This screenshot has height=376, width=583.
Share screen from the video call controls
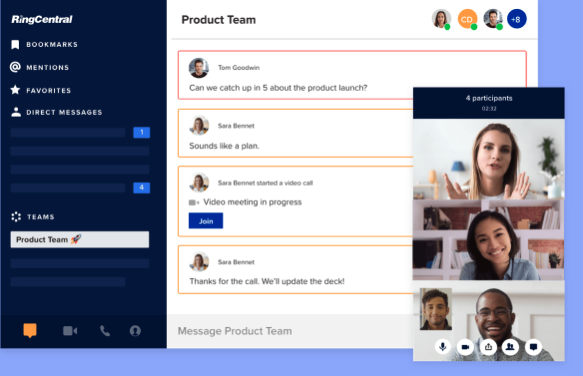tap(488, 347)
